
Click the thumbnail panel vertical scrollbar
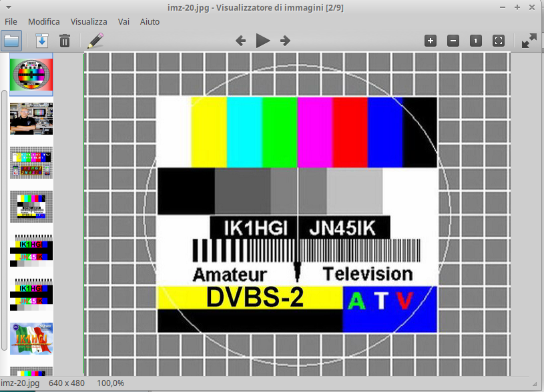[4, 220]
